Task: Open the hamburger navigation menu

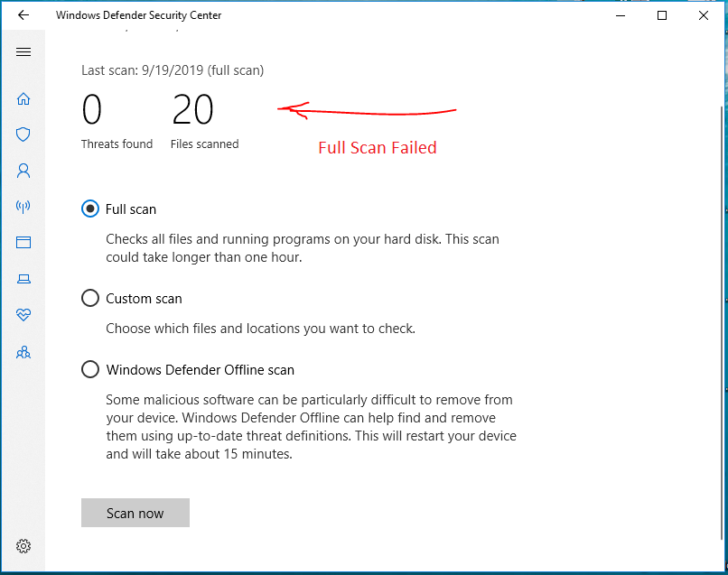Action: pos(23,52)
